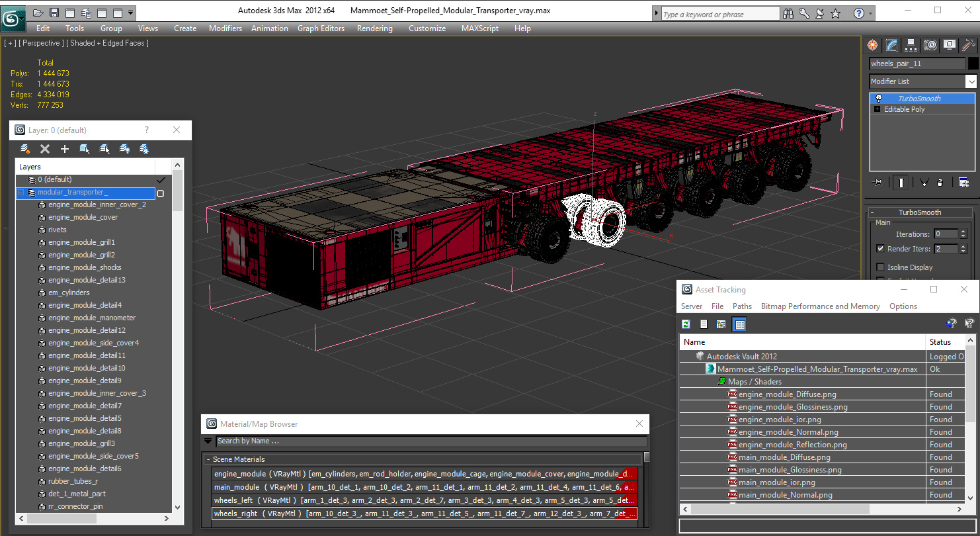Click the wheels_pair_11 name field
Image resolution: width=980 pixels, height=536 pixels.
[917, 64]
